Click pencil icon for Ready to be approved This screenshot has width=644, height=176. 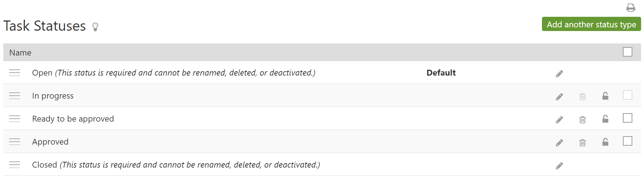(559, 120)
